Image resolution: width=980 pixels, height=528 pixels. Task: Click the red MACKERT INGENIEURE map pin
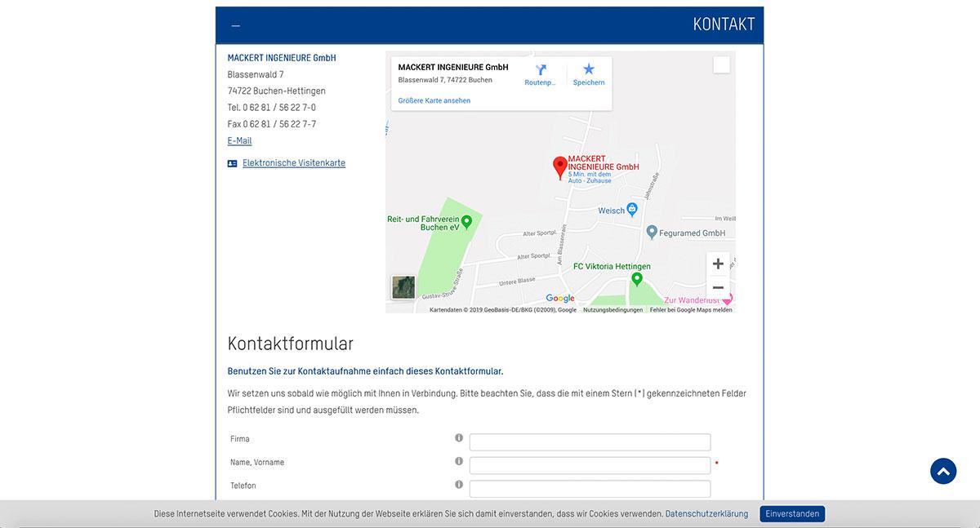click(x=560, y=167)
